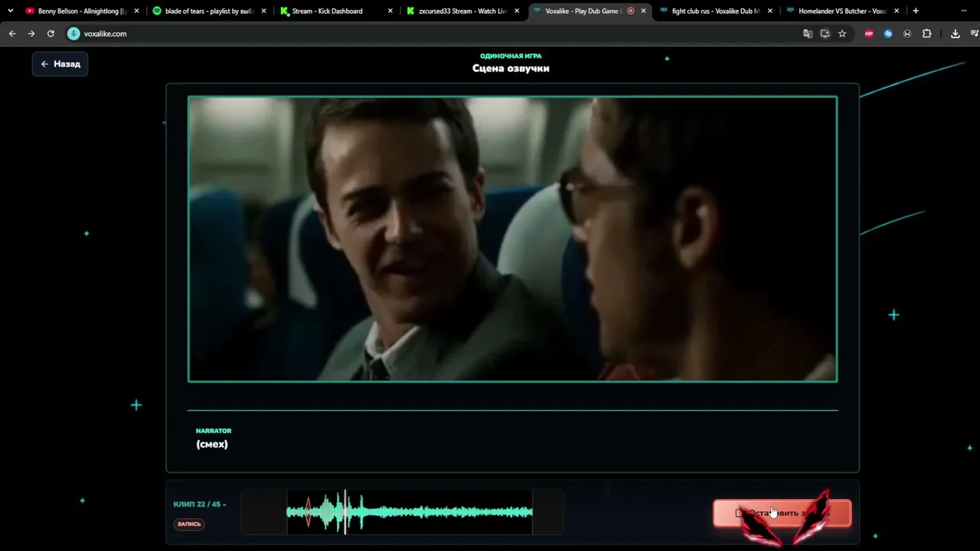Click the audio waveform track
This screenshot has width=980, height=551.
click(x=402, y=512)
